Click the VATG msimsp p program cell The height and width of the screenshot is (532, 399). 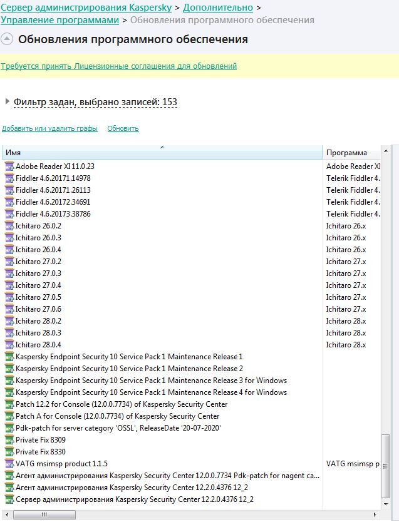click(353, 464)
